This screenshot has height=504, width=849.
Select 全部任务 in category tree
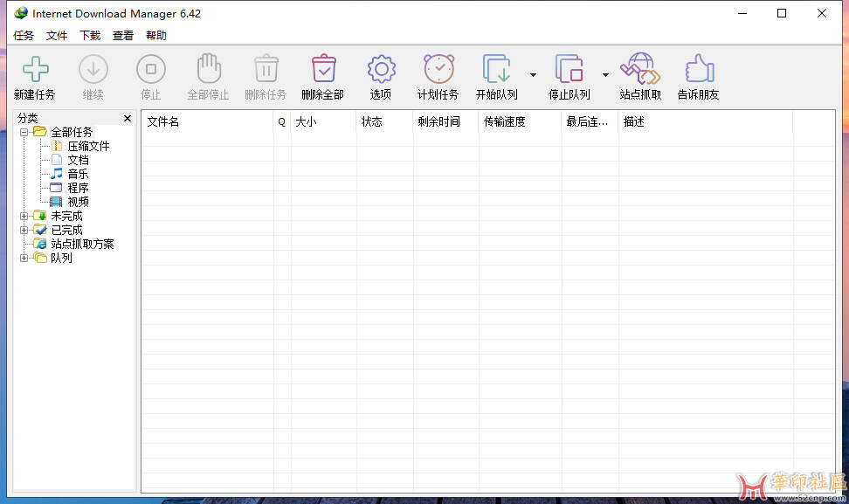pos(72,132)
